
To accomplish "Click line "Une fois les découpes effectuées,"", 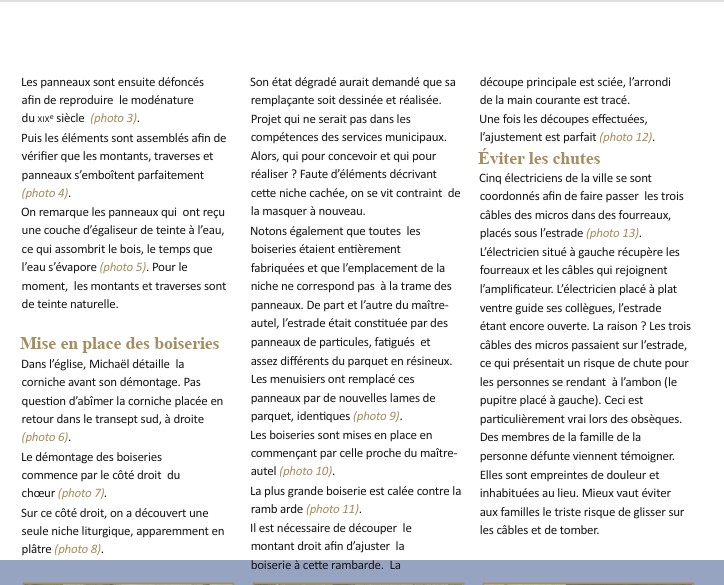I will (563, 119).
